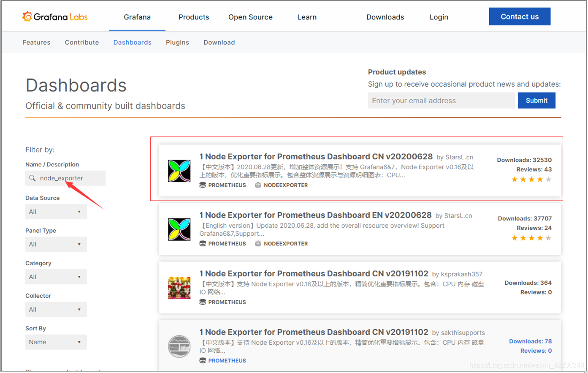Screen dimensions: 588x373
Task: Open the Category filter dropdown
Action: click(56, 277)
